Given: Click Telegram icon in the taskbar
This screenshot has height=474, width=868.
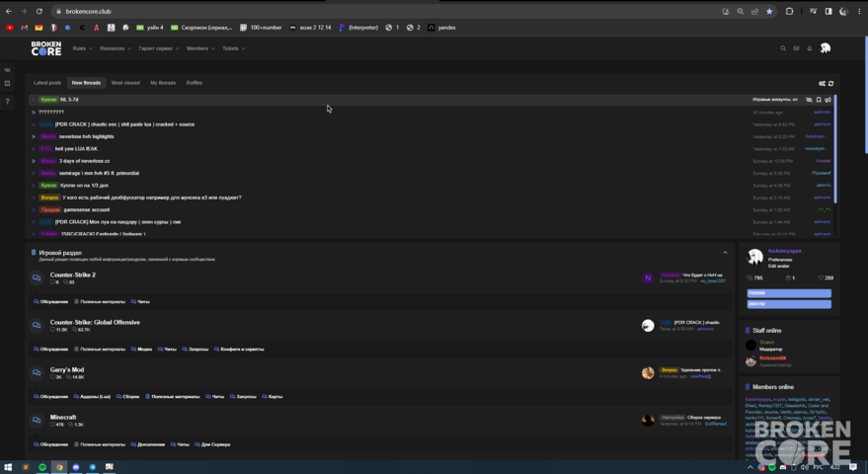Looking at the screenshot, I should click(x=93, y=467).
